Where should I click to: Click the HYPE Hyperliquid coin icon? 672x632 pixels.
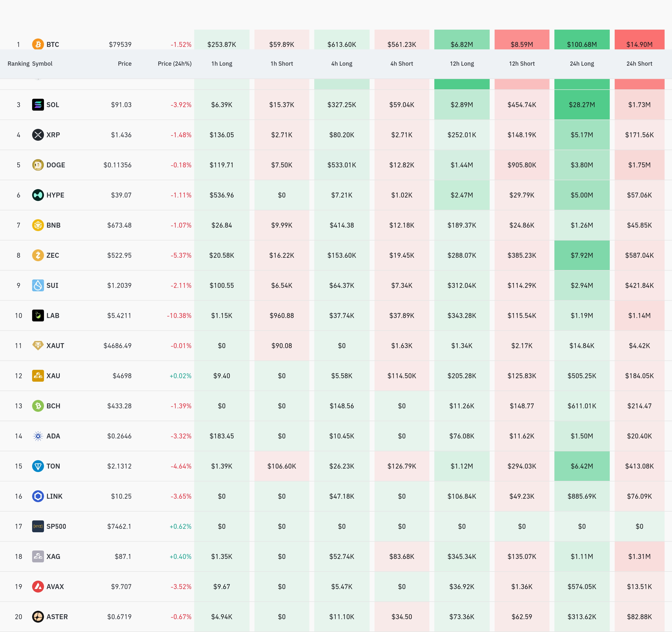point(38,195)
